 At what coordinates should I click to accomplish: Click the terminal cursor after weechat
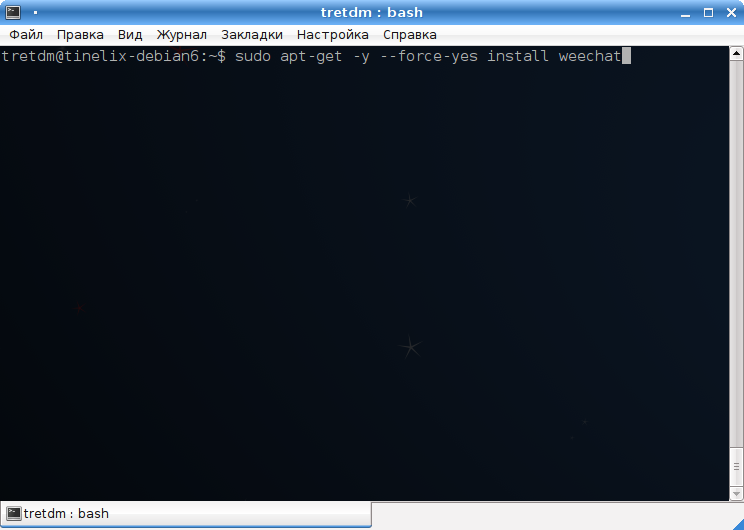[626, 56]
